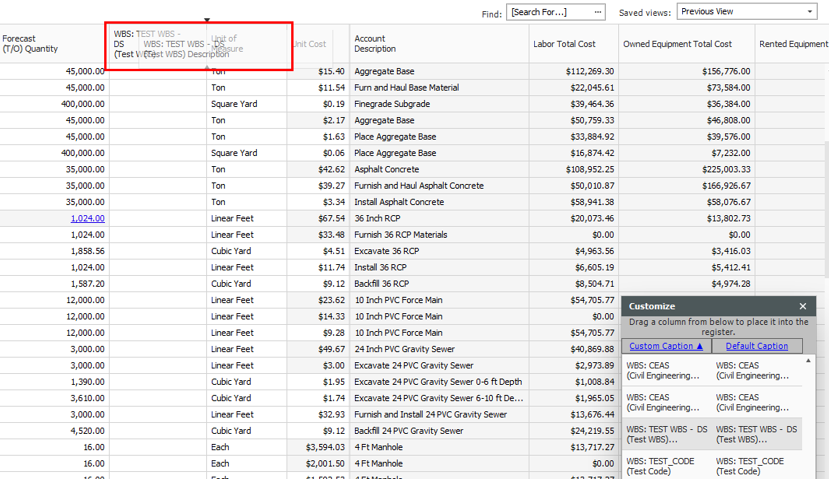
Task: Close the Customize panel
Action: tap(802, 306)
